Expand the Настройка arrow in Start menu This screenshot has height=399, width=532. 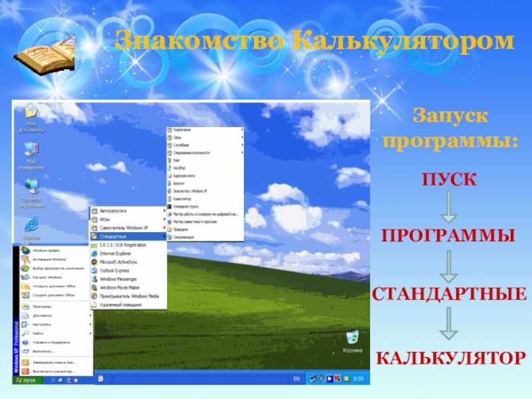pos(90,325)
